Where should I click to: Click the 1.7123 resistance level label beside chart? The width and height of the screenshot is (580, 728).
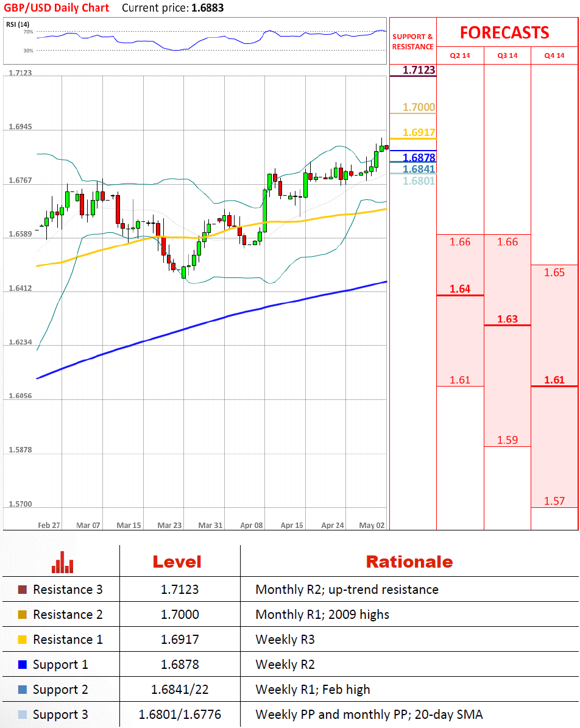tap(419, 70)
